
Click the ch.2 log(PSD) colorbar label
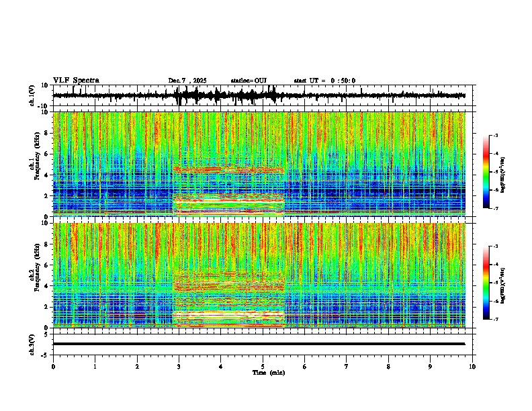coord(503,286)
